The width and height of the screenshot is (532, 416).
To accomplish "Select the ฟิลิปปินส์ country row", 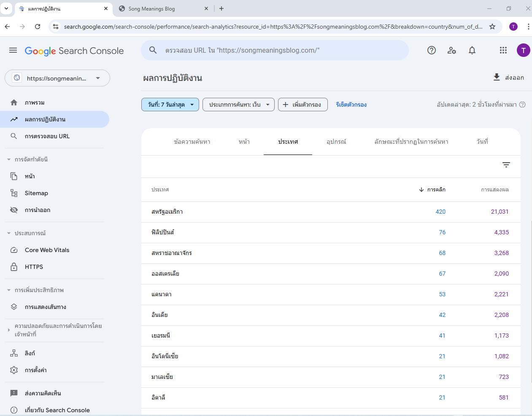I will point(331,232).
